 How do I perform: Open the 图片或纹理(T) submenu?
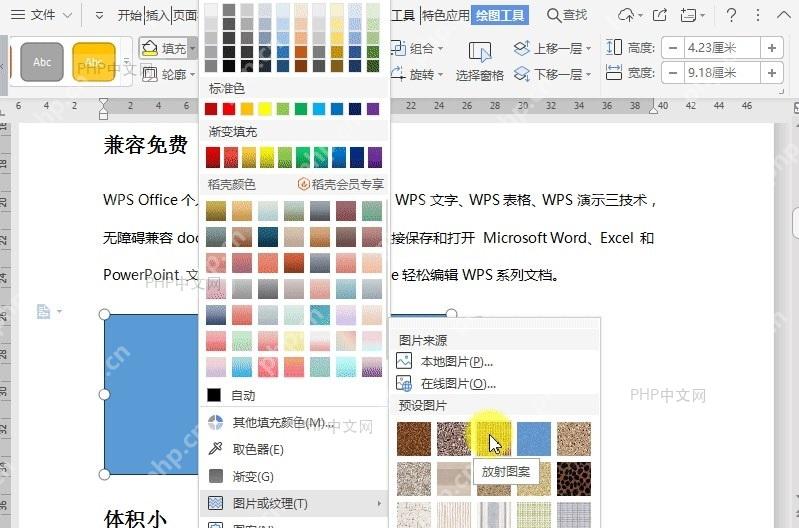[x=294, y=503]
